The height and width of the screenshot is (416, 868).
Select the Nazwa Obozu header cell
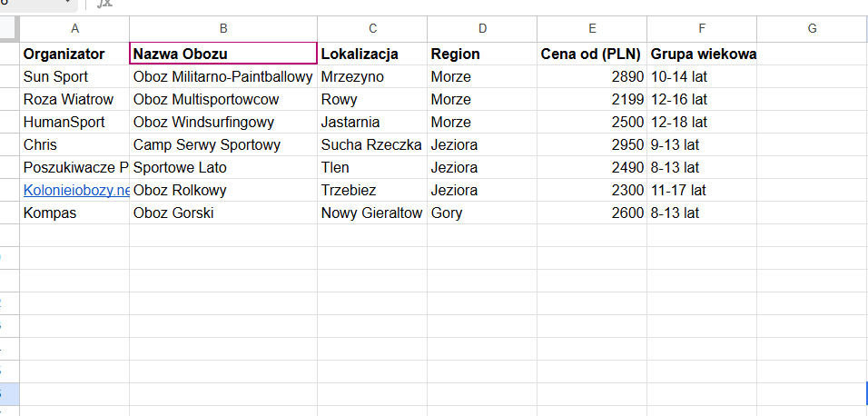click(223, 54)
